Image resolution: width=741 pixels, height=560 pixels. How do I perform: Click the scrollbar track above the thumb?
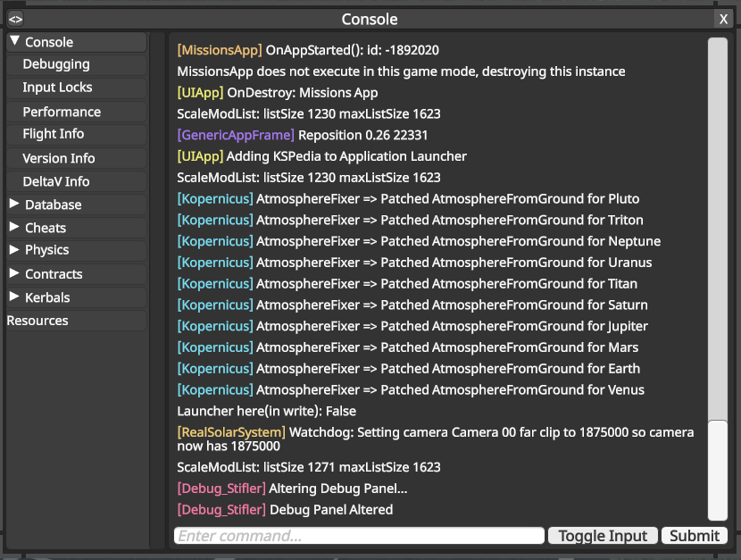718,229
